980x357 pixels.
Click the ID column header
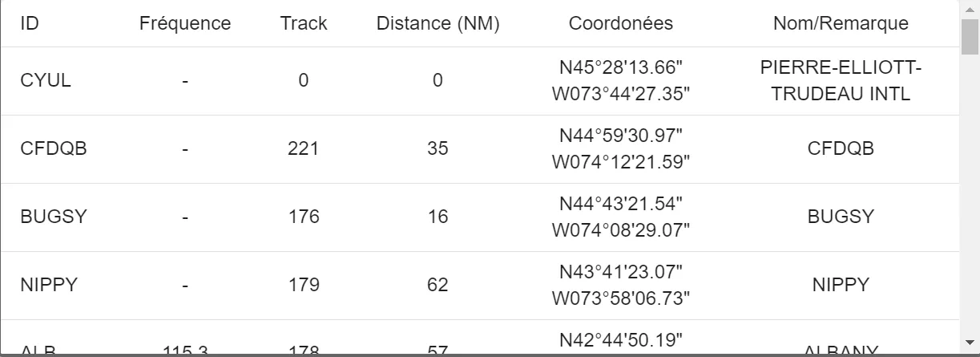tap(30, 23)
